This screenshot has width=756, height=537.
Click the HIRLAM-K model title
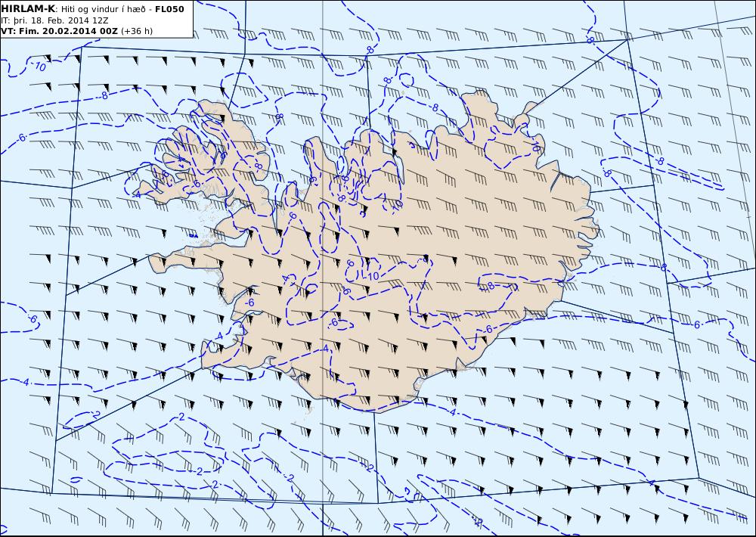[28, 9]
